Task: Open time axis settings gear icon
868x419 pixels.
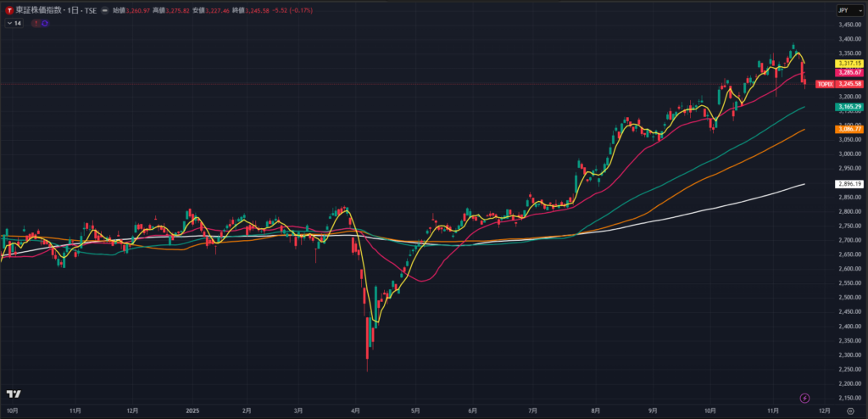Action: [x=850, y=410]
